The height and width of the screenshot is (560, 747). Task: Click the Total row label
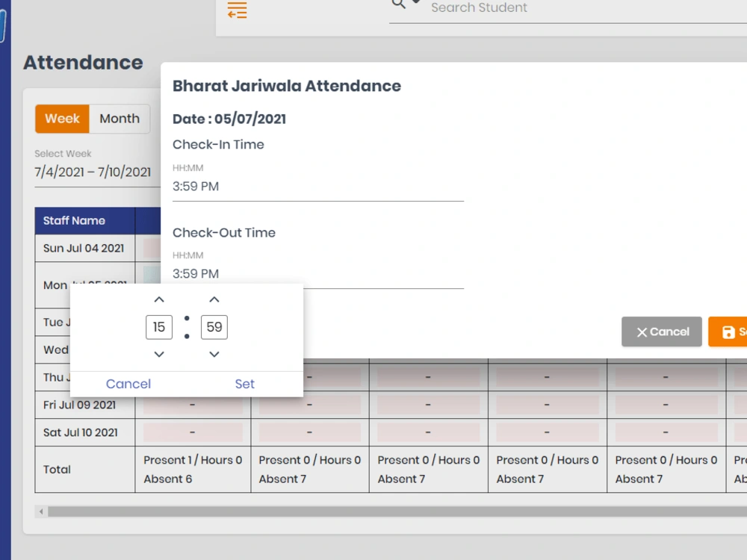coord(58,470)
